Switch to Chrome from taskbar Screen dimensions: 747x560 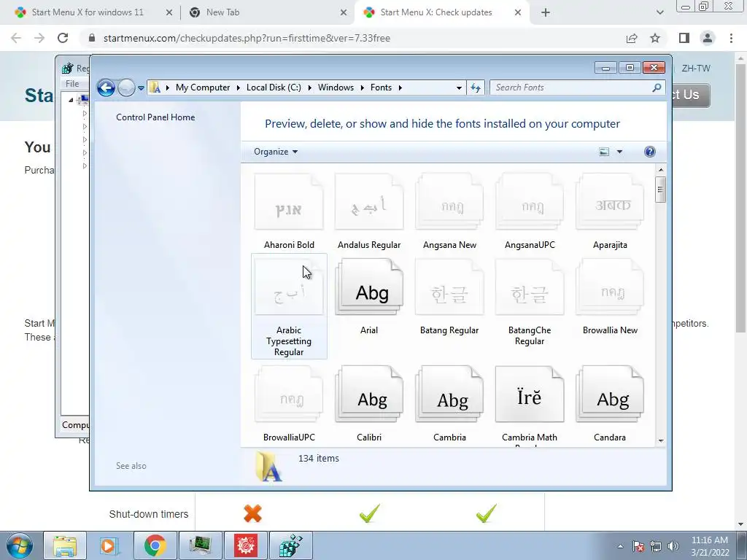click(x=155, y=545)
